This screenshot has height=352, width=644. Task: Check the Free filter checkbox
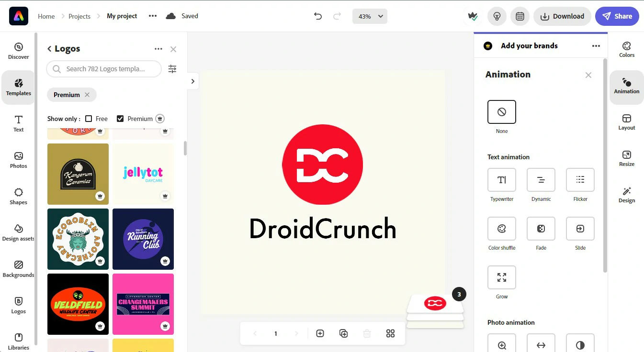point(89,119)
